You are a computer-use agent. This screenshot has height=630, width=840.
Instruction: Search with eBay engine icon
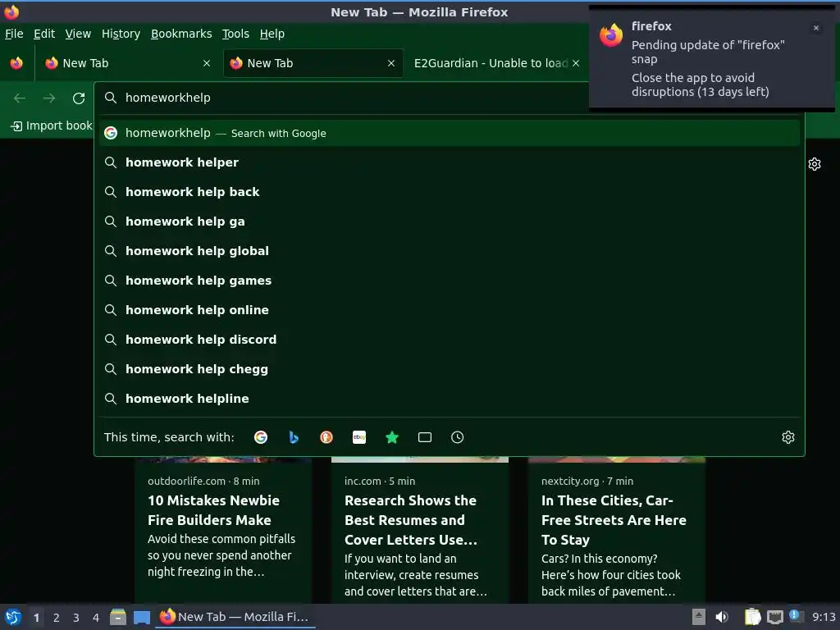click(359, 437)
